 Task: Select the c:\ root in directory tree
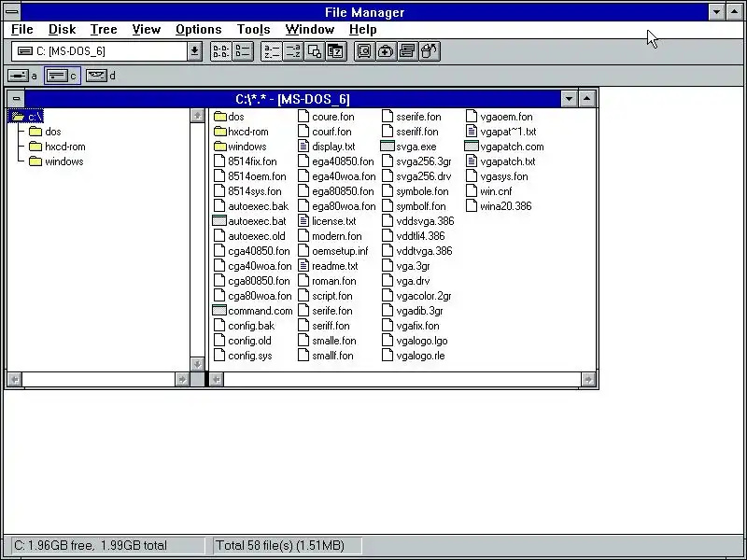26,116
